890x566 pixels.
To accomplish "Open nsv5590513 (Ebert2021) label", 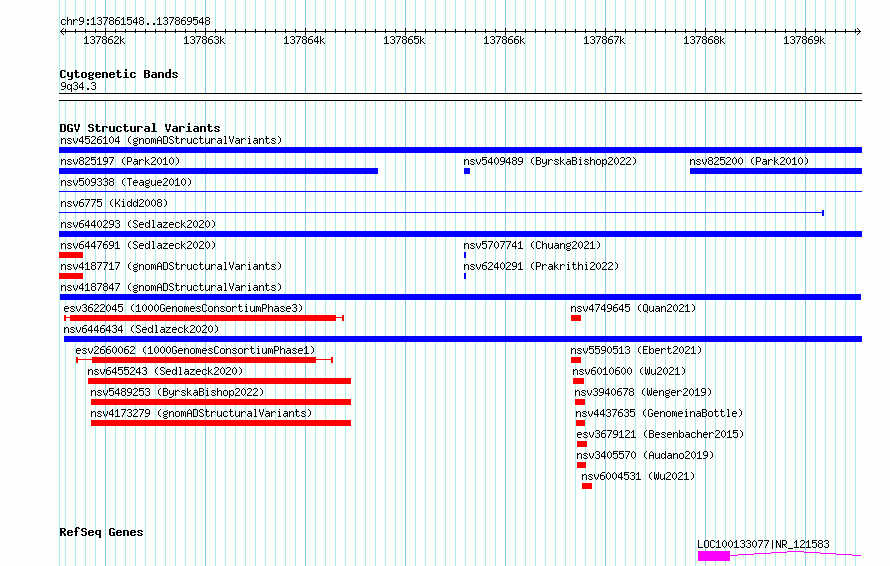I will [x=636, y=350].
